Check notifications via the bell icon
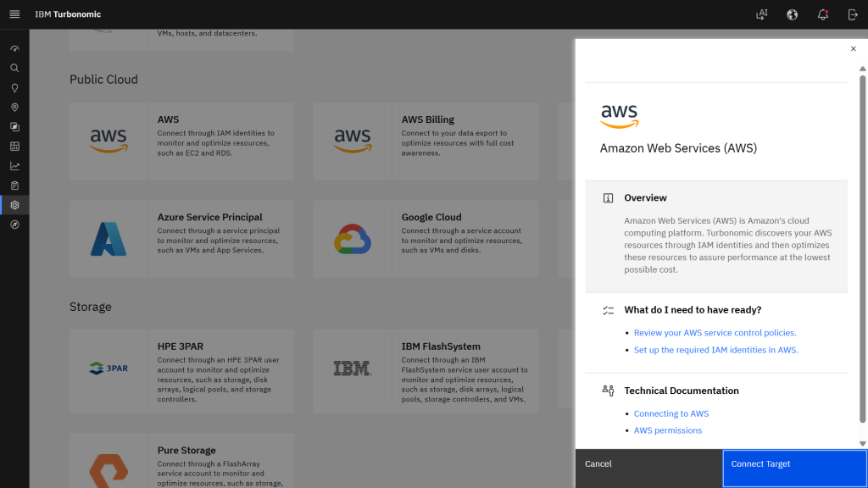The image size is (868, 488). tap(822, 14)
